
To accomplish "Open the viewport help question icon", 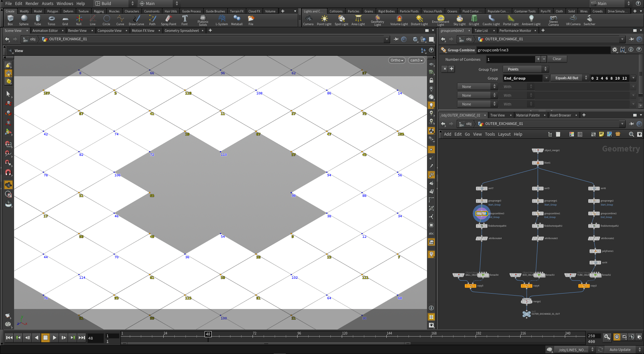I will coord(431,50).
